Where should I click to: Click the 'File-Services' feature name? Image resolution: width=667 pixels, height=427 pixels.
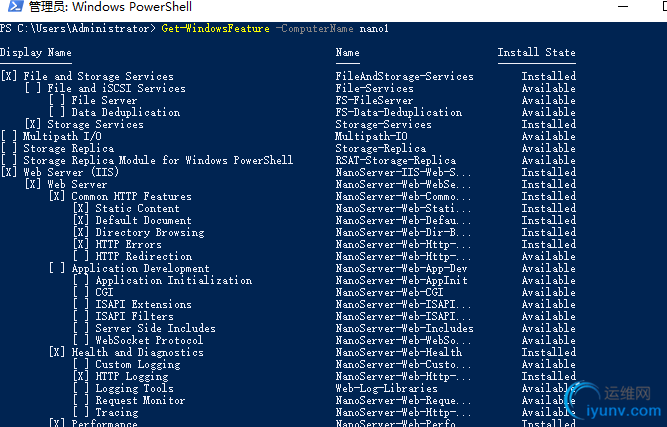(x=374, y=88)
